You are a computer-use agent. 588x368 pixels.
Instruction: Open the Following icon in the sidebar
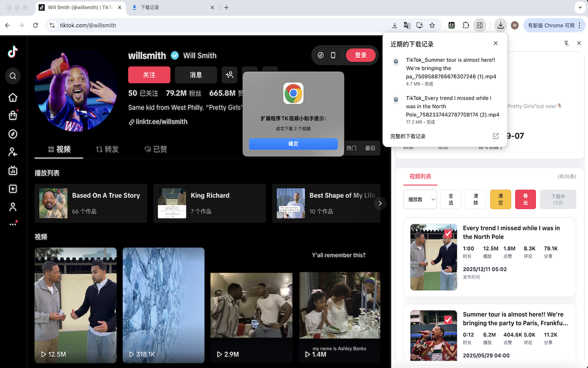click(x=13, y=152)
